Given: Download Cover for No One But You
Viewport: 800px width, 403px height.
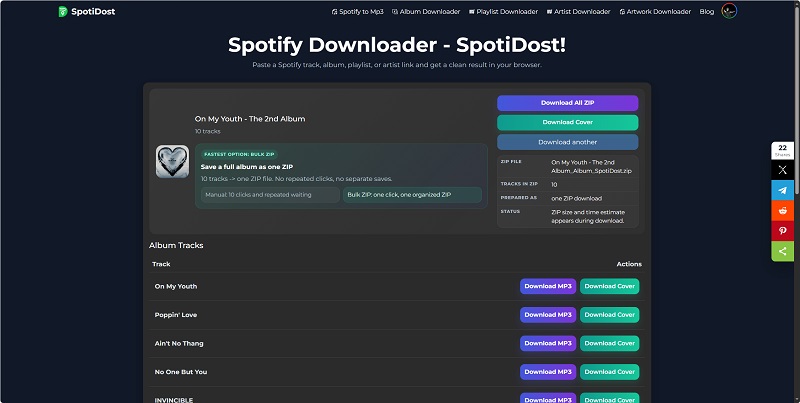Looking at the screenshot, I should [x=610, y=372].
